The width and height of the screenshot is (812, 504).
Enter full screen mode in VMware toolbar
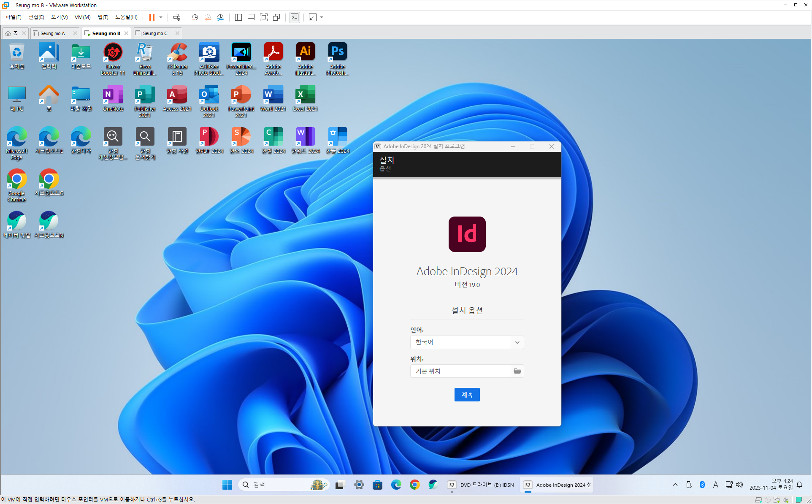click(264, 17)
